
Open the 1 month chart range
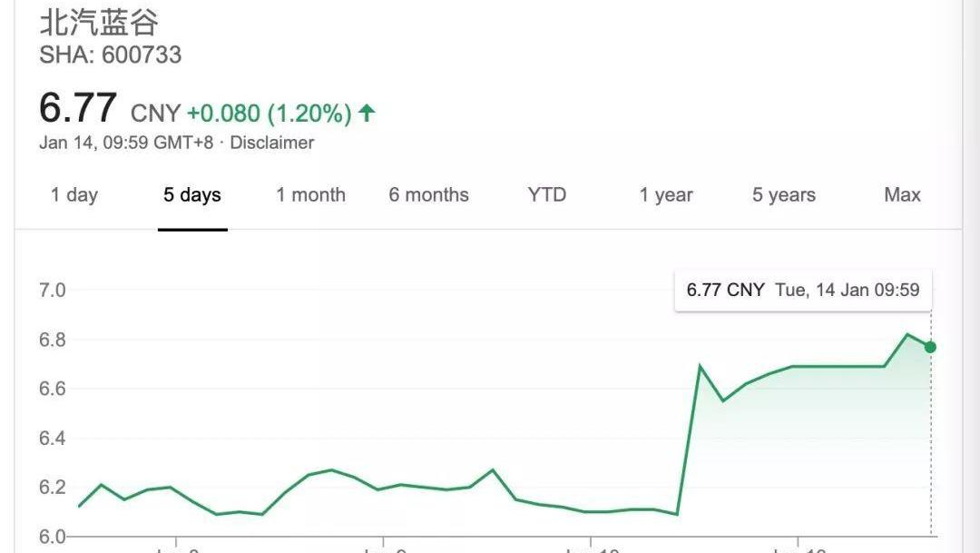pos(310,194)
